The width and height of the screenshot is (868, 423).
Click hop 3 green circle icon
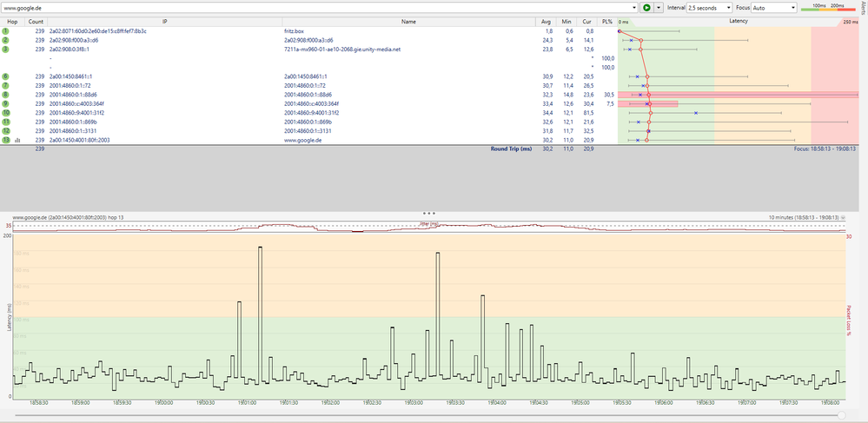(x=5, y=49)
